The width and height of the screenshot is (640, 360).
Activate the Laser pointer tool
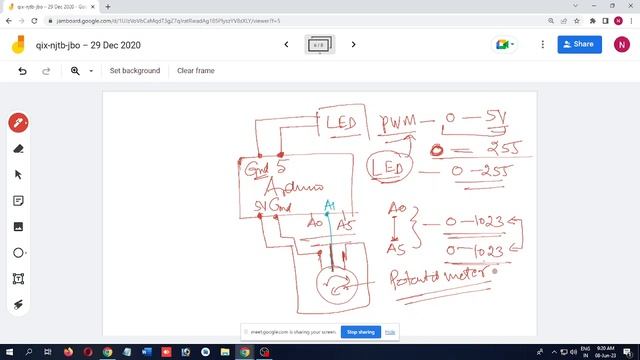click(x=18, y=304)
